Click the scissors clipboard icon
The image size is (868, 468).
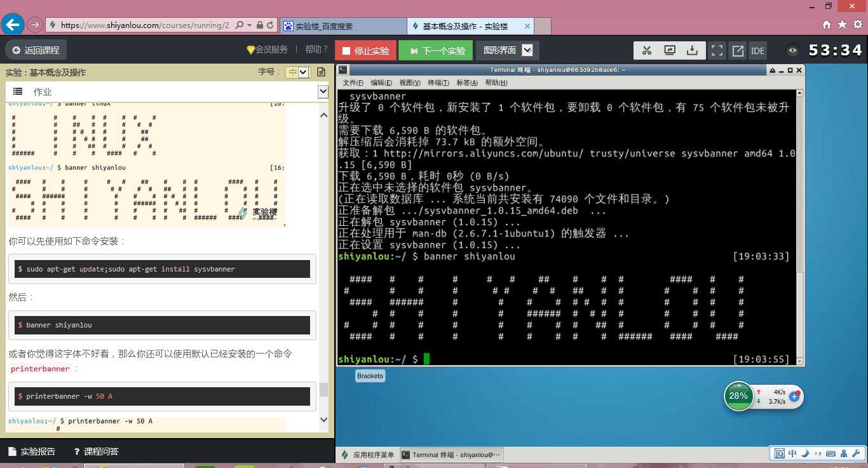click(x=646, y=51)
